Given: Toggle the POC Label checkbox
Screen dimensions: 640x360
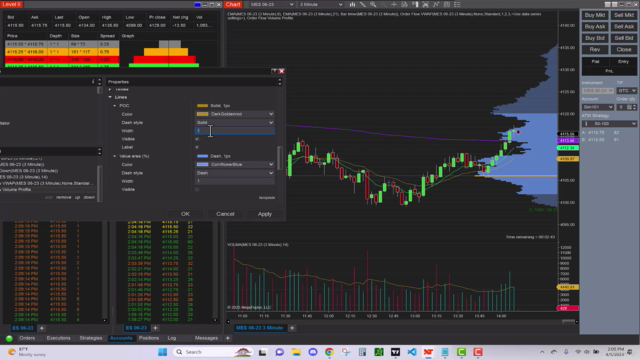Looking at the screenshot, I should [197, 147].
